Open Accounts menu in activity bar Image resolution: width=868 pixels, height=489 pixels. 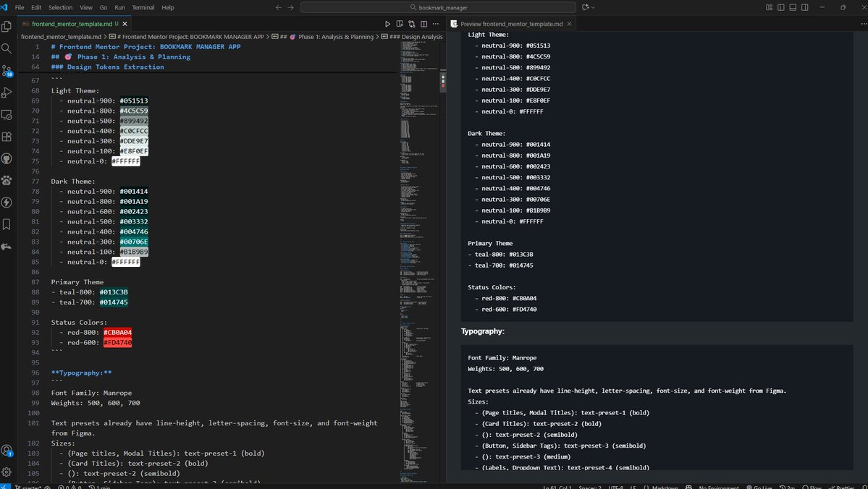pos(7,451)
